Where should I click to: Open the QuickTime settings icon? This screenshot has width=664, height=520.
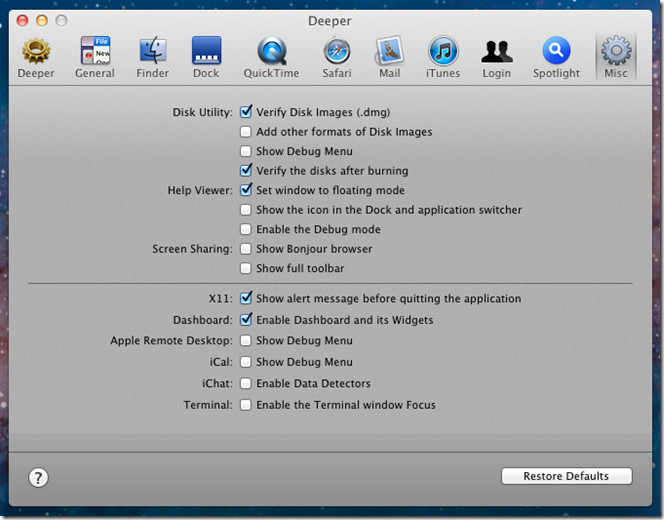[272, 52]
